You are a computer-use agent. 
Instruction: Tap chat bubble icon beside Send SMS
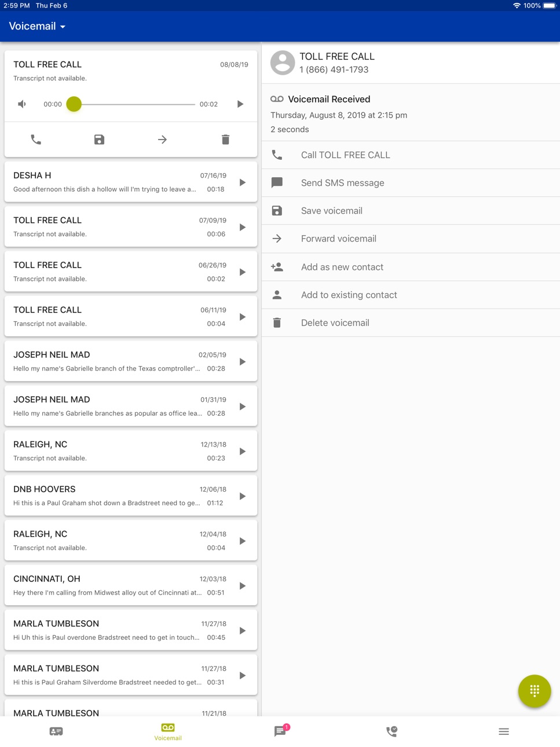[x=277, y=183]
